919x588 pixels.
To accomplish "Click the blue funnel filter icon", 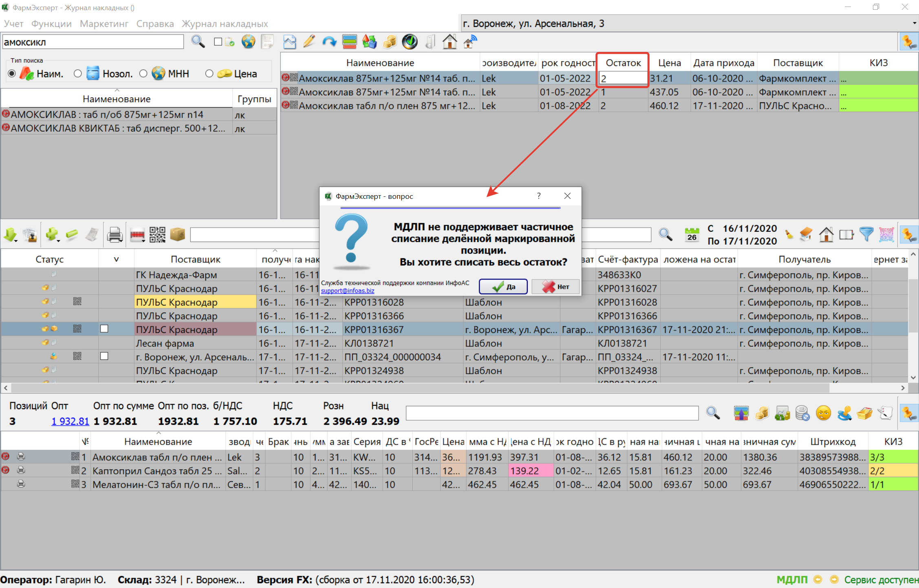I will [866, 234].
